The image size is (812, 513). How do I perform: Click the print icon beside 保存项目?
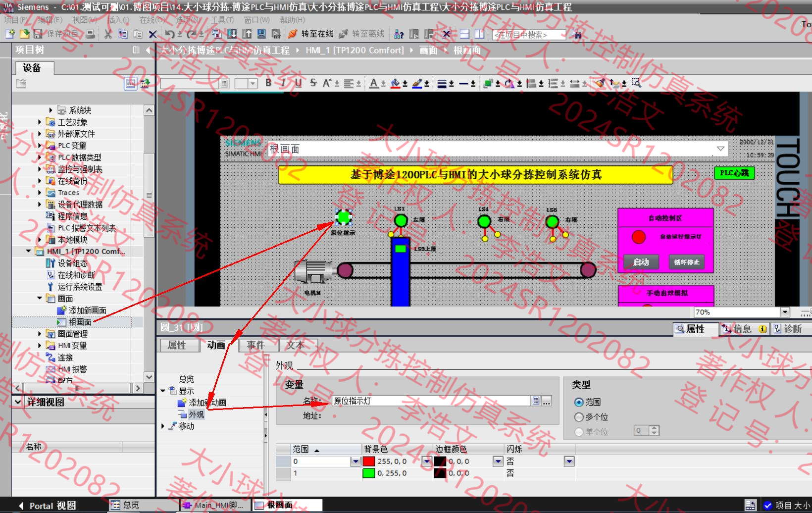[x=90, y=34]
